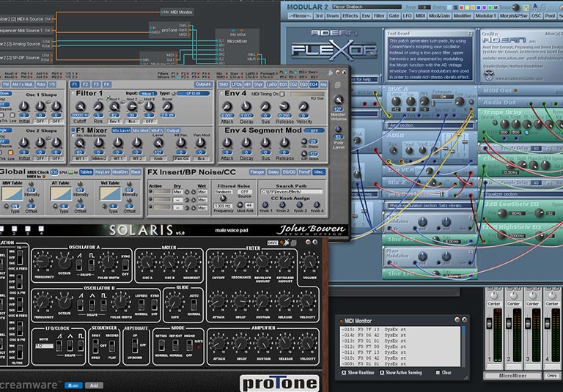Click Main button in ProTone
This screenshot has height=392, width=563.
pos(73,385)
